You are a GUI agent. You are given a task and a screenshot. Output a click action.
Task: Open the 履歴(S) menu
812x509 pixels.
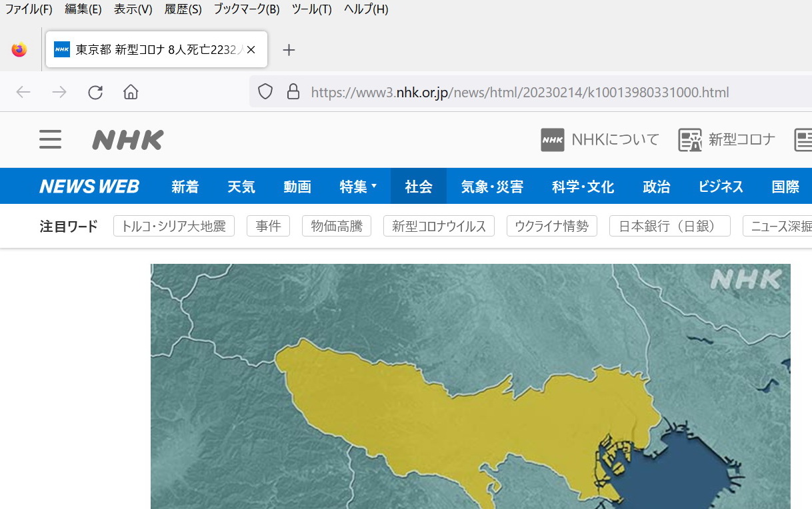183,9
